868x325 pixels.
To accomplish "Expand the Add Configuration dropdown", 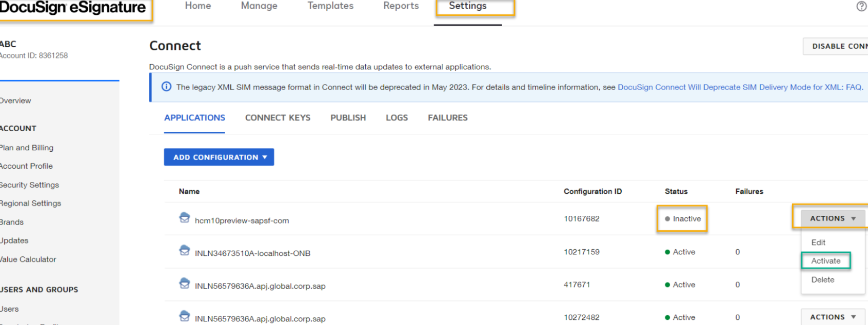I will pyautogui.click(x=219, y=157).
